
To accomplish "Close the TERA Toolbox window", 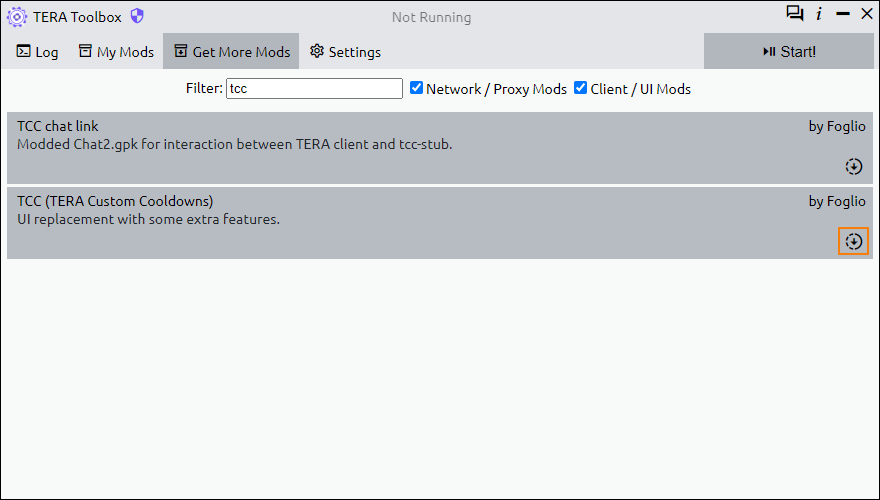I will [867, 14].
